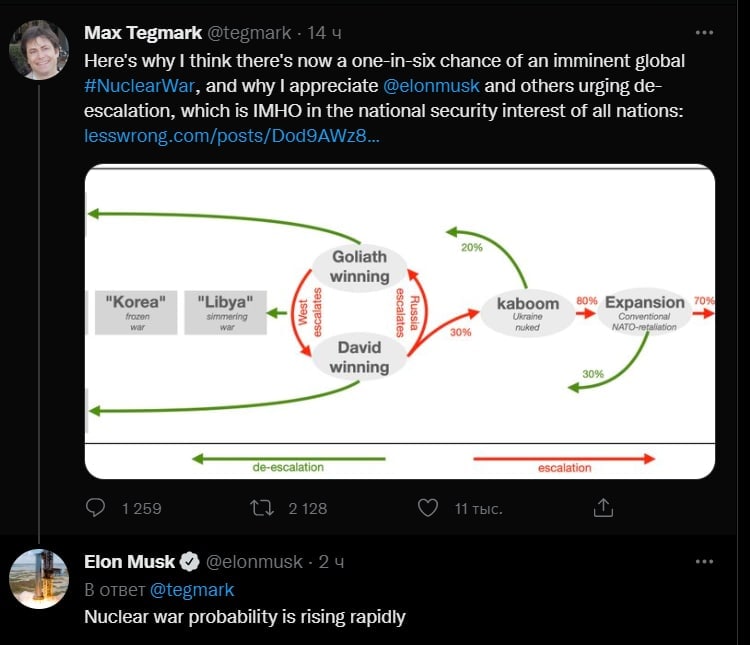
Task: Click the reply icon under Tegmark's tweet
Action: (95, 508)
